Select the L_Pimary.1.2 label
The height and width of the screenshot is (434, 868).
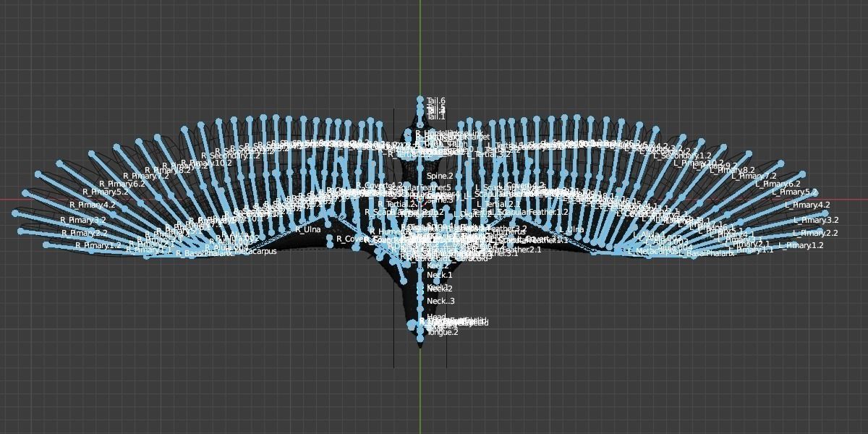click(801, 245)
